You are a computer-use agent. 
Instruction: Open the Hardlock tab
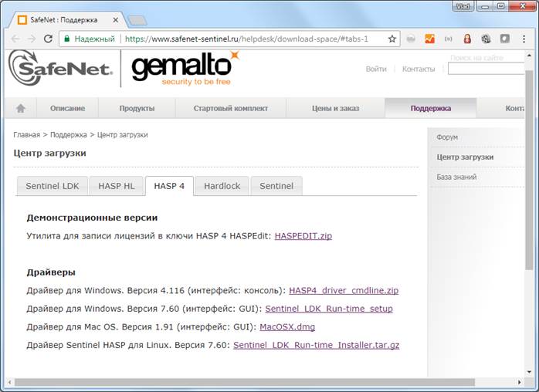(222, 186)
